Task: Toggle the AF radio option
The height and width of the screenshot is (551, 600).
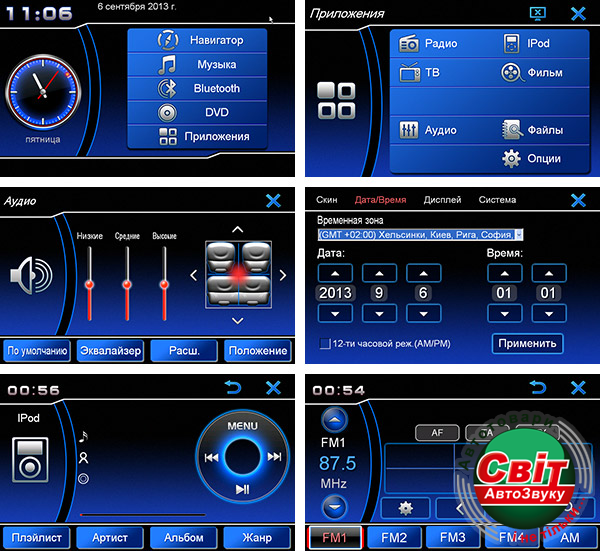Action: 437,433
